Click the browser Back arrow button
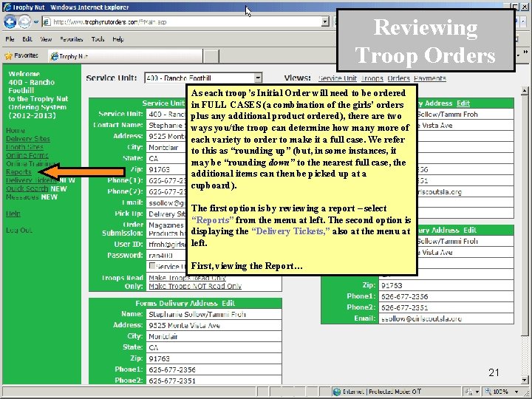 coord(10,22)
